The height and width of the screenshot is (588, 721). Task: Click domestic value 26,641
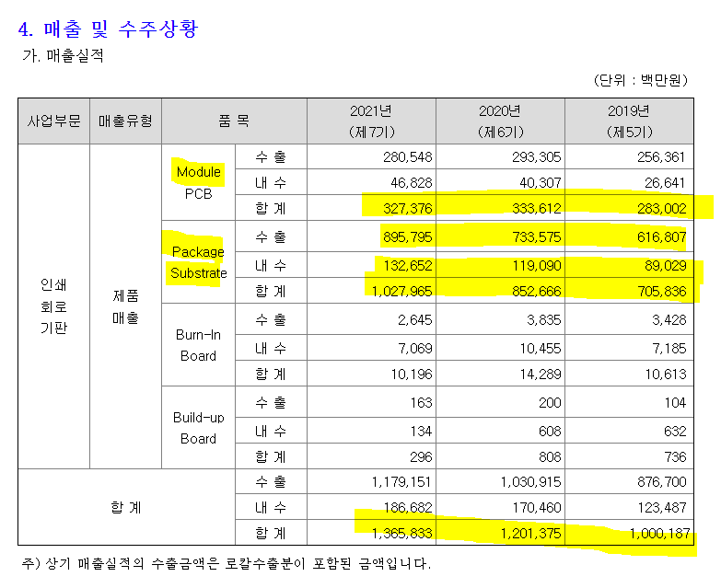point(666,183)
